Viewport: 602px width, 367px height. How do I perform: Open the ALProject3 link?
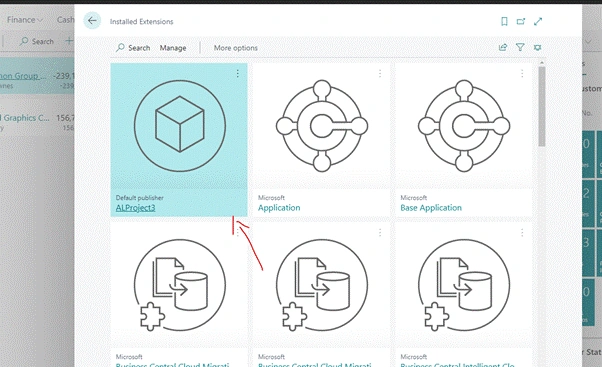point(136,208)
